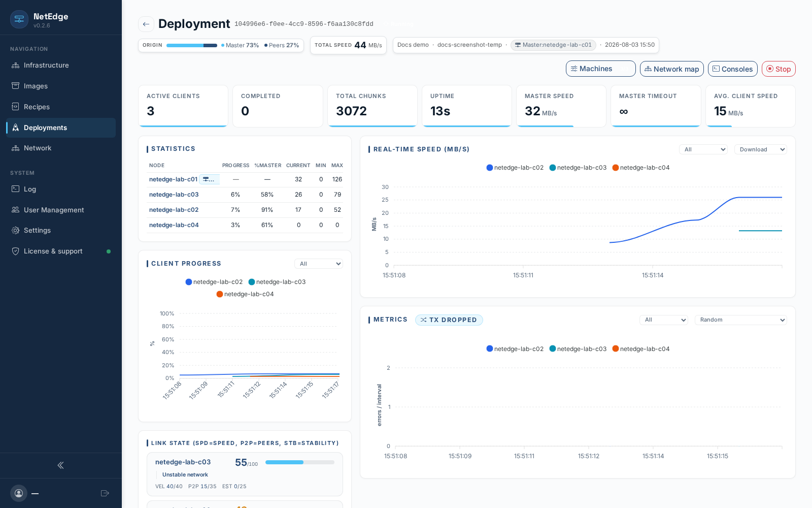Click the master badge icon beside netedge-lab-c01

209,179
